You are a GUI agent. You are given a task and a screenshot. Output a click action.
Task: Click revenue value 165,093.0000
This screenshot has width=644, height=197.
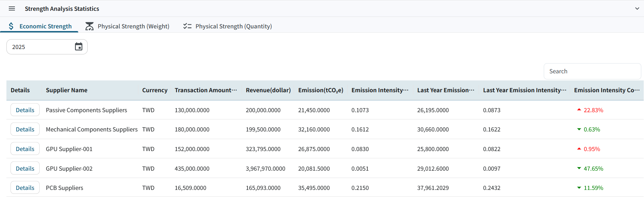[x=263, y=188]
